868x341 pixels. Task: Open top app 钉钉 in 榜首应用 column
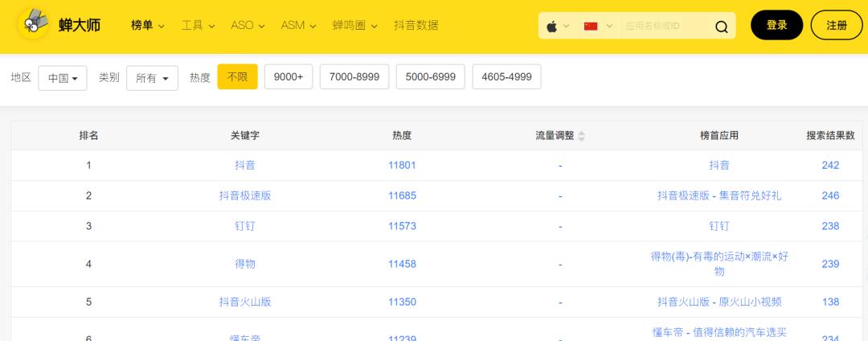pos(719,226)
